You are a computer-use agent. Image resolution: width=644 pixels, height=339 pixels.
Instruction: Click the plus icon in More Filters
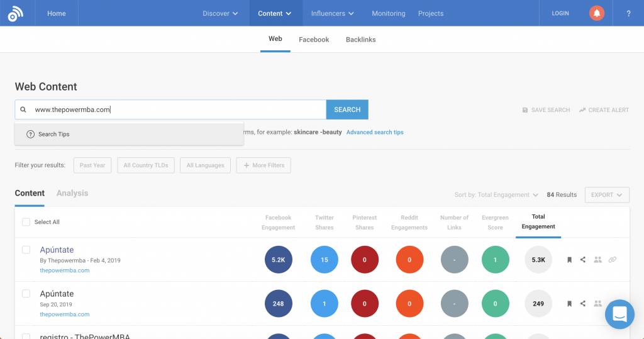coord(247,165)
